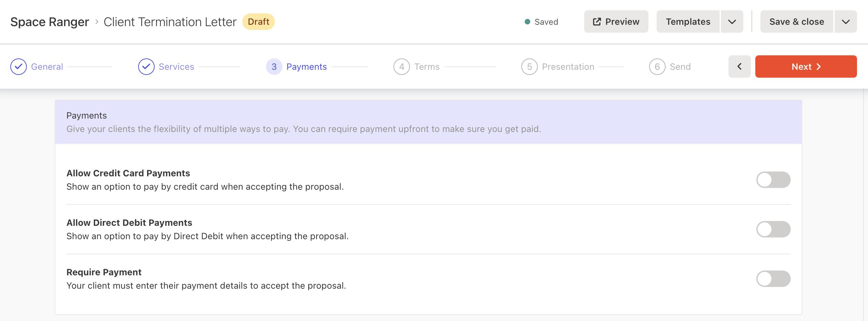The image size is (868, 321).
Task: Click the General step checkmark icon
Action: tap(19, 67)
